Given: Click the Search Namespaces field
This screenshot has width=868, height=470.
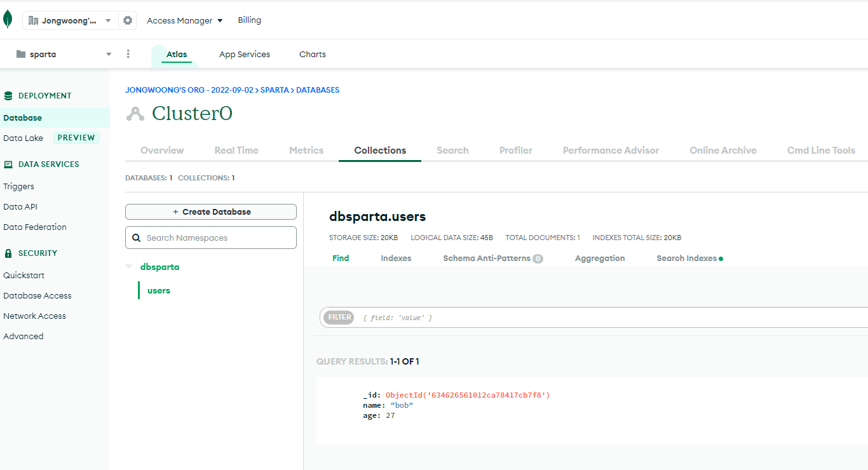Looking at the screenshot, I should [x=211, y=238].
